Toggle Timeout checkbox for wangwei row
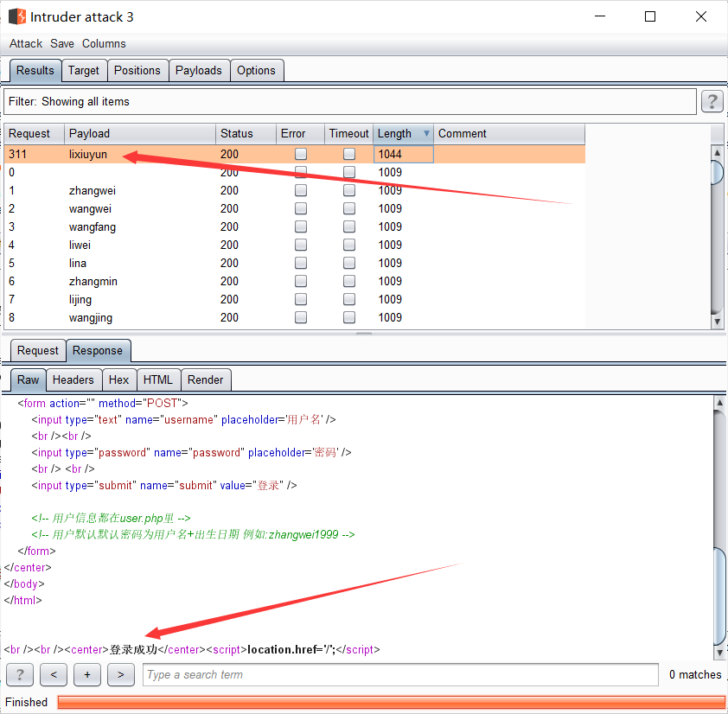The image size is (728, 714). [349, 208]
